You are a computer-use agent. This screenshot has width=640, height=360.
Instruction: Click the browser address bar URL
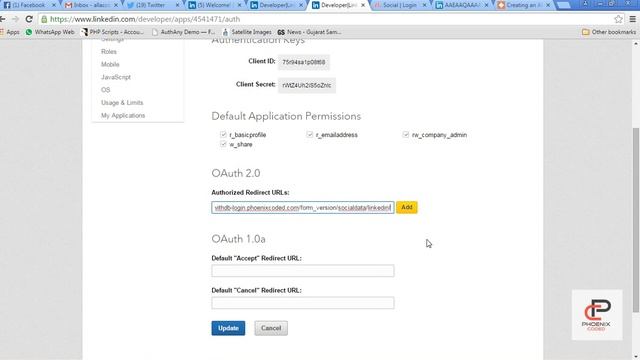[x=145, y=19]
